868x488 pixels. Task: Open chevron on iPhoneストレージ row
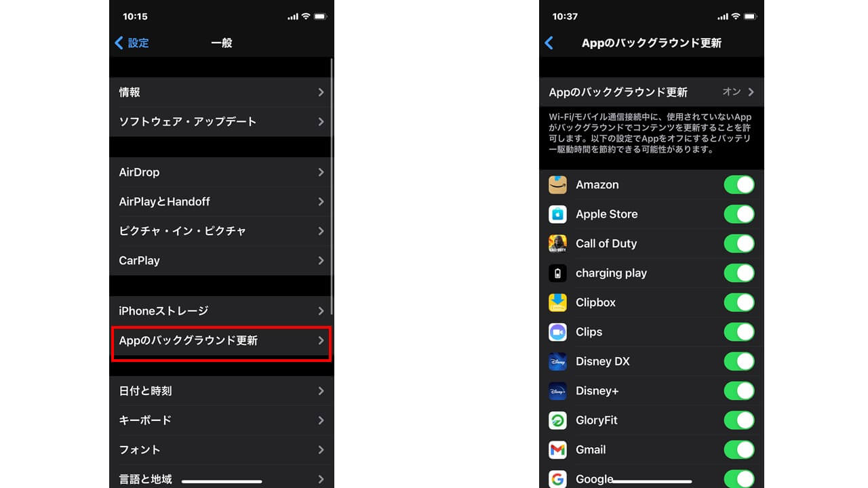point(321,311)
